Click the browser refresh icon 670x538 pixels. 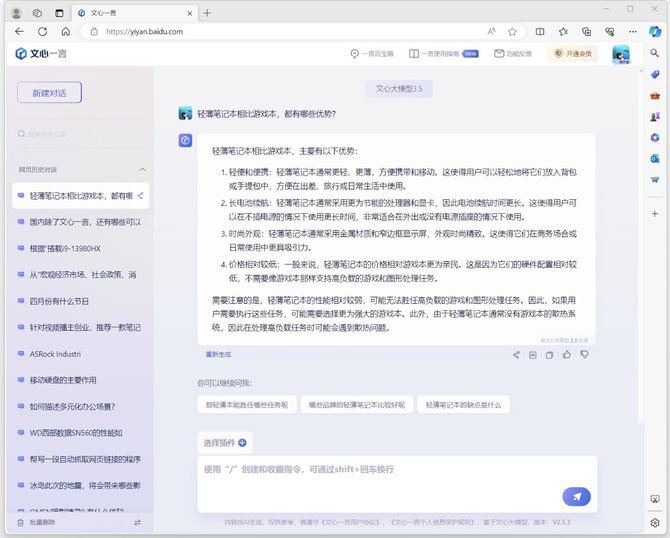pos(42,31)
